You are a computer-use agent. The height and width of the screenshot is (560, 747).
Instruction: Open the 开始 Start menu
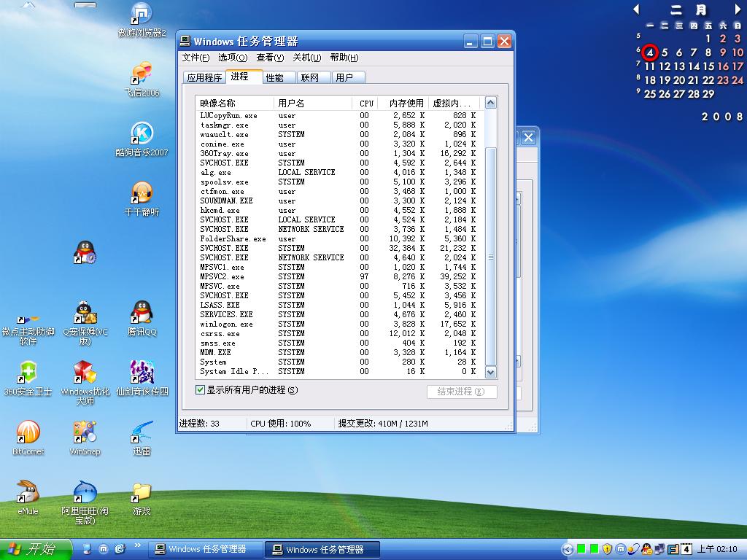click(x=36, y=549)
